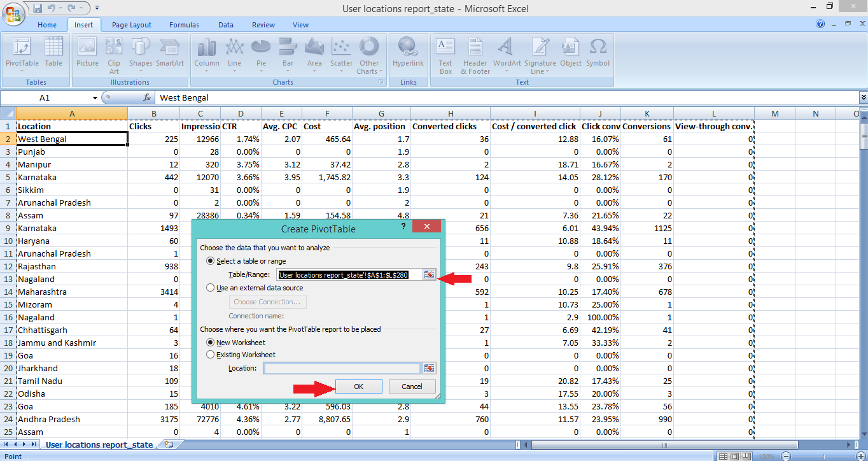
Task: Click the Shapes icon
Action: [141, 53]
